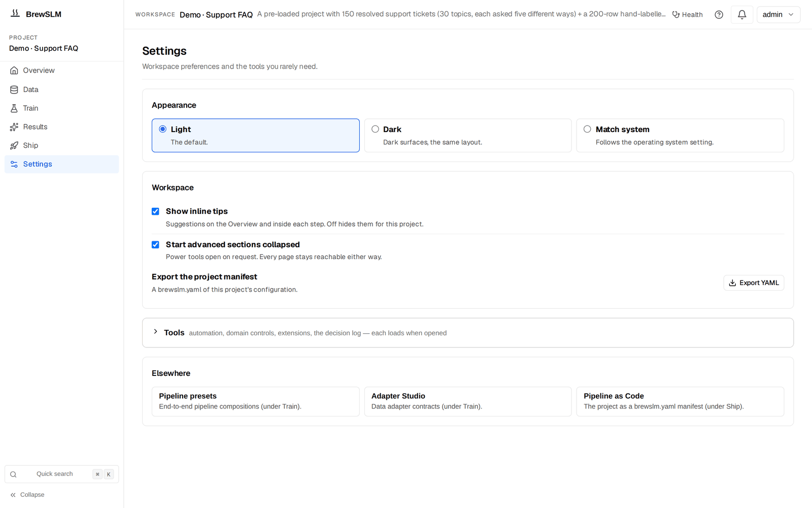Click the Results sparkle icon in the sidebar
Viewport: 812px width, 508px height.
tap(14, 127)
